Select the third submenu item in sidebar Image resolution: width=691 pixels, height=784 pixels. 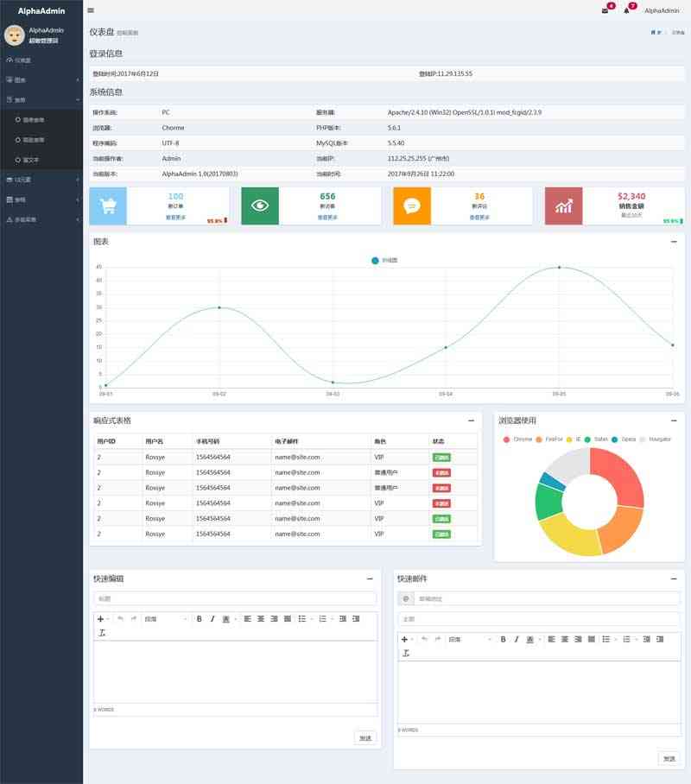click(x=30, y=160)
